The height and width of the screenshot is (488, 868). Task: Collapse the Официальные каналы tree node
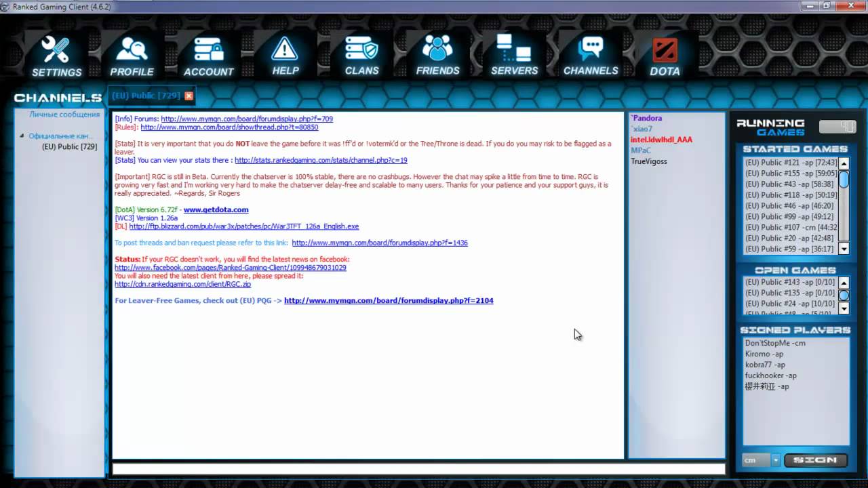coord(22,136)
